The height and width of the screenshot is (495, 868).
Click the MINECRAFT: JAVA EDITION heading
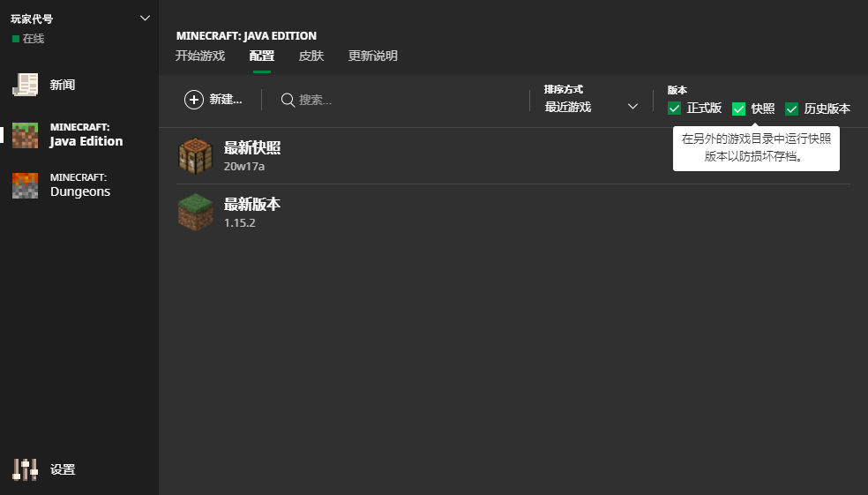click(246, 36)
